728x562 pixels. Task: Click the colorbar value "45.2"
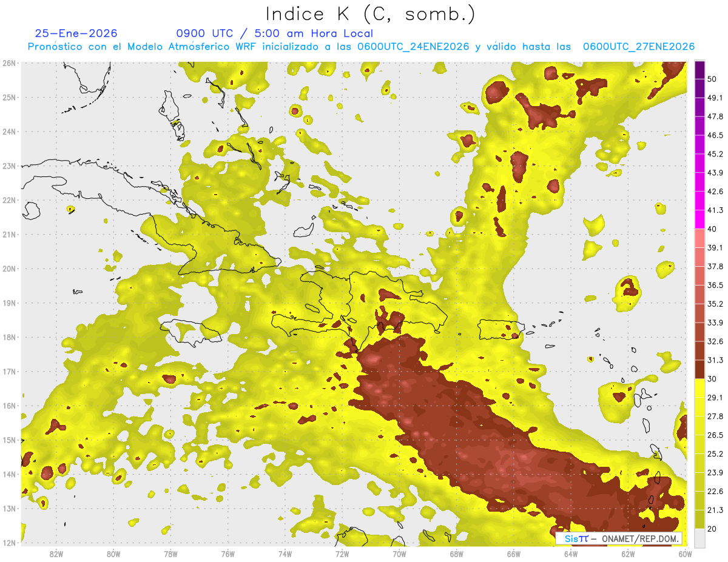[715, 154]
